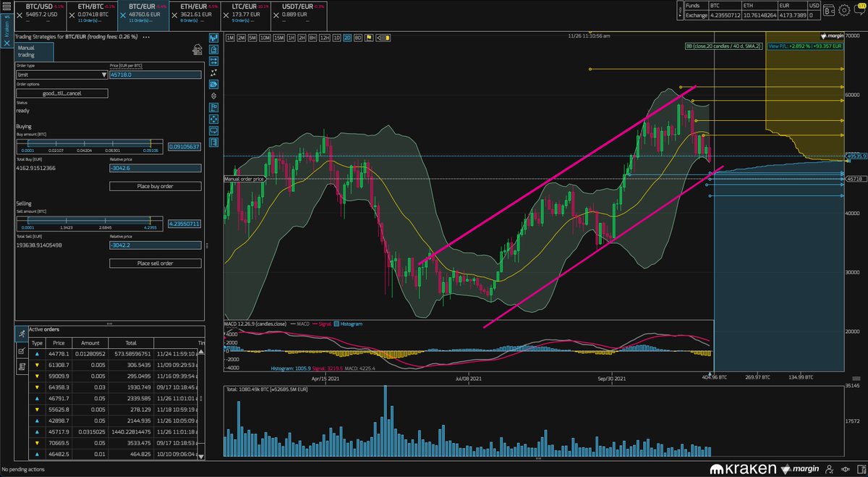Click the trader avatar icon near Manual trading
This screenshot has height=477, width=868.
(196, 50)
